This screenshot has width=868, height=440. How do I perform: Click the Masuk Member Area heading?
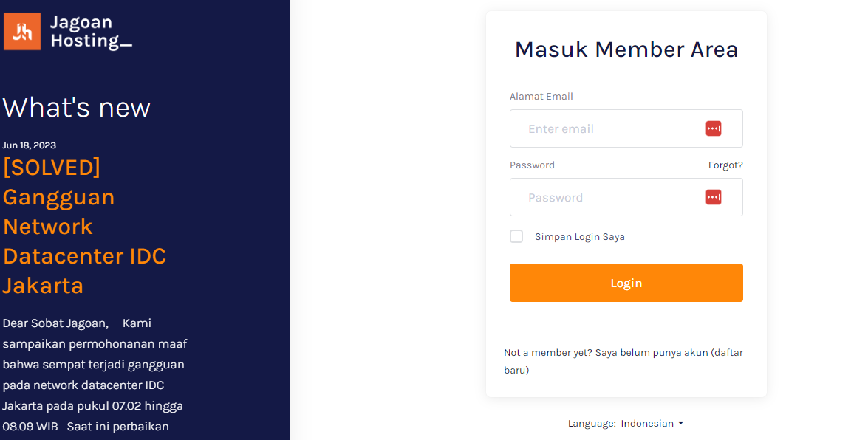pos(626,49)
